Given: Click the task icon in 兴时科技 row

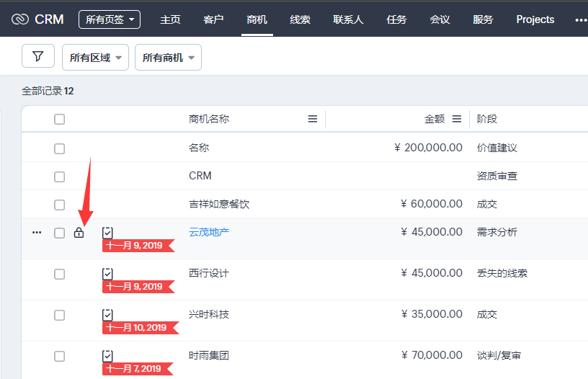Looking at the screenshot, I should (107, 314).
